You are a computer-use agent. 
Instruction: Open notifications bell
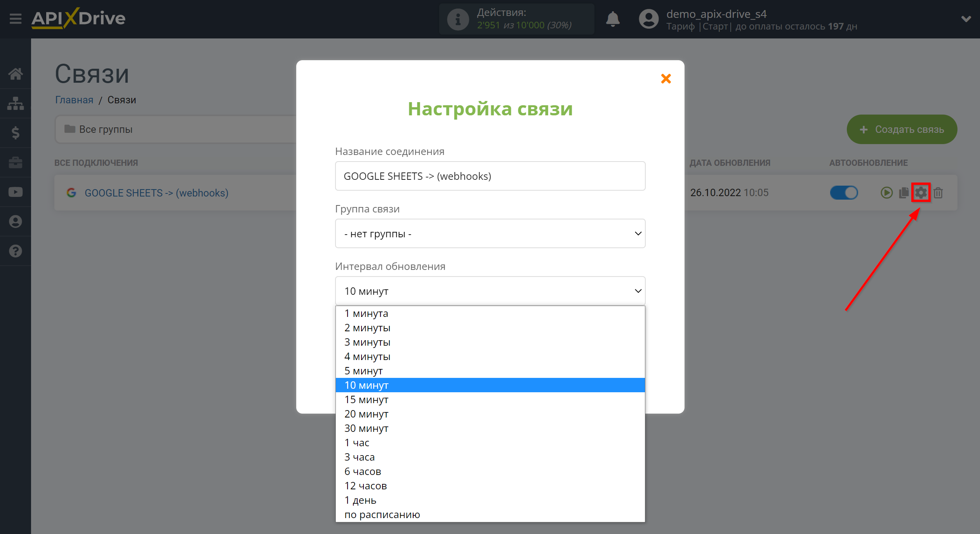(x=613, y=19)
